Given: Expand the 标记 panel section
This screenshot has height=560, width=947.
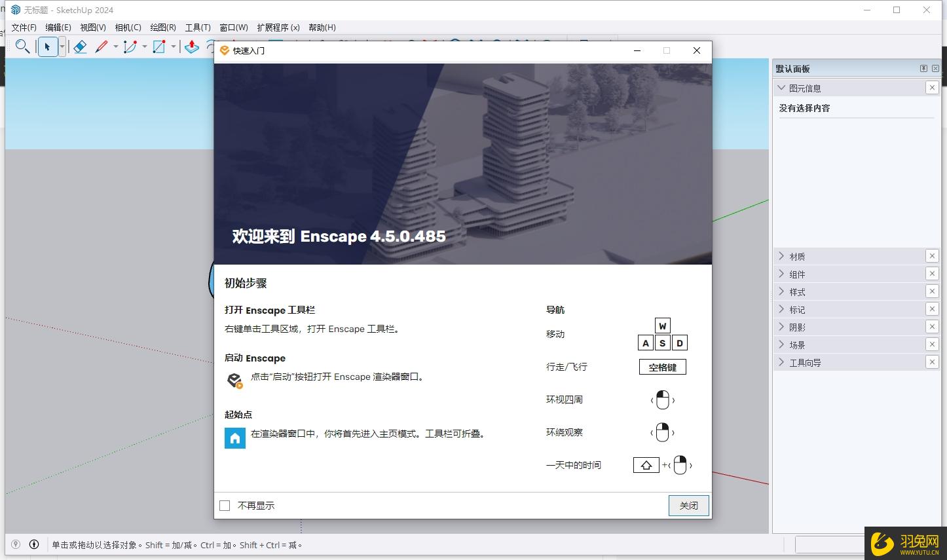Looking at the screenshot, I should point(781,309).
